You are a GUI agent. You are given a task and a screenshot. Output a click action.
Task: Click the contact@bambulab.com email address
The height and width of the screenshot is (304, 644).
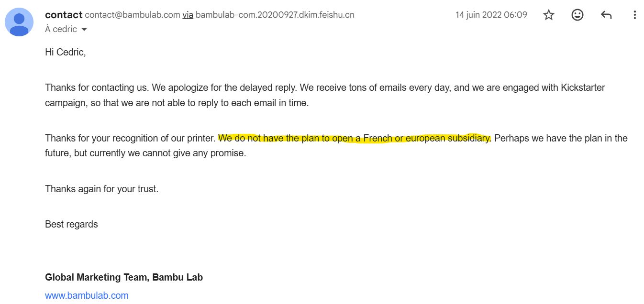(132, 15)
